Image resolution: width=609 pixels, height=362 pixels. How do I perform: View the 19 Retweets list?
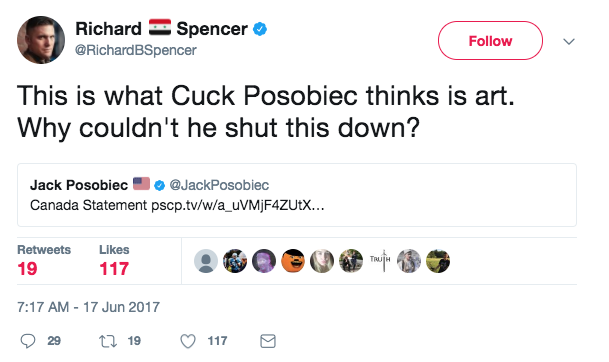[44, 260]
